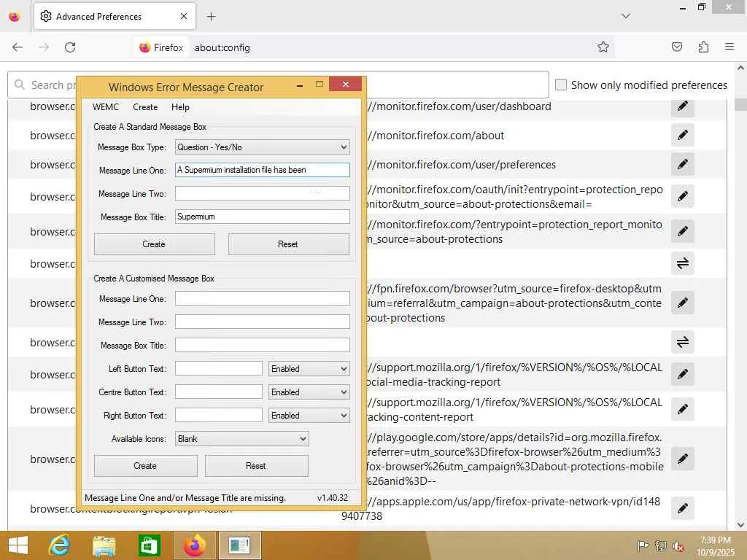The image size is (747, 560).
Task: Switch to Error Message Creator in taskbar
Action: point(239,545)
